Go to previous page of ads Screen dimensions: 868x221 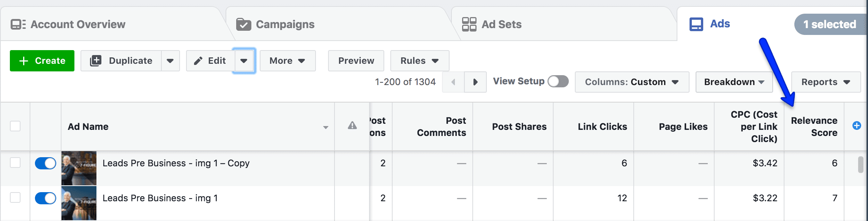pyautogui.click(x=453, y=82)
